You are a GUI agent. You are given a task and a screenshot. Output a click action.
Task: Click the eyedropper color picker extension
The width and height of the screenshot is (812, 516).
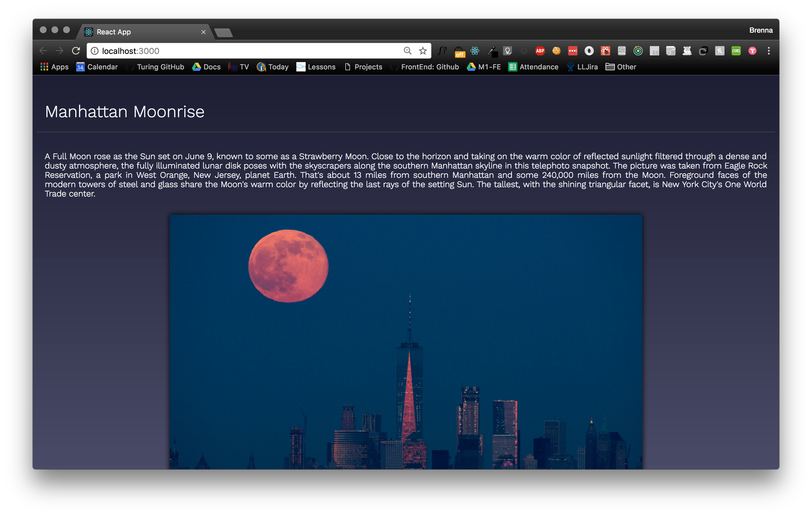[493, 51]
